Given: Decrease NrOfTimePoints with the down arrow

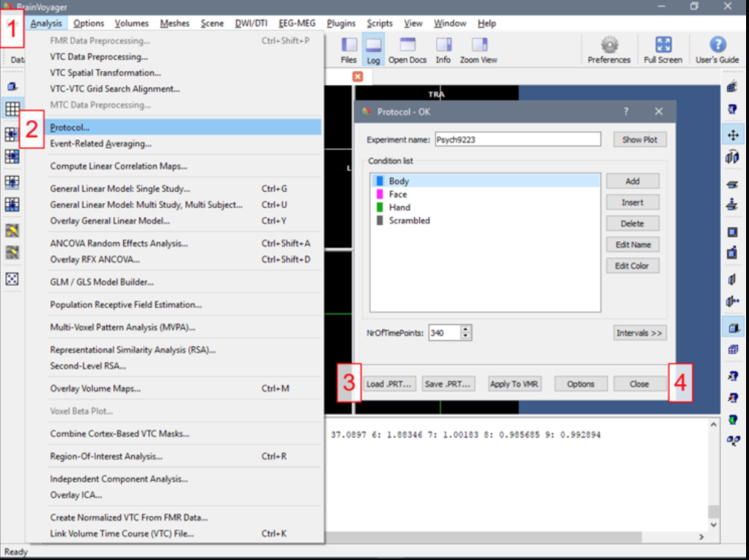Looking at the screenshot, I should coord(465,336).
